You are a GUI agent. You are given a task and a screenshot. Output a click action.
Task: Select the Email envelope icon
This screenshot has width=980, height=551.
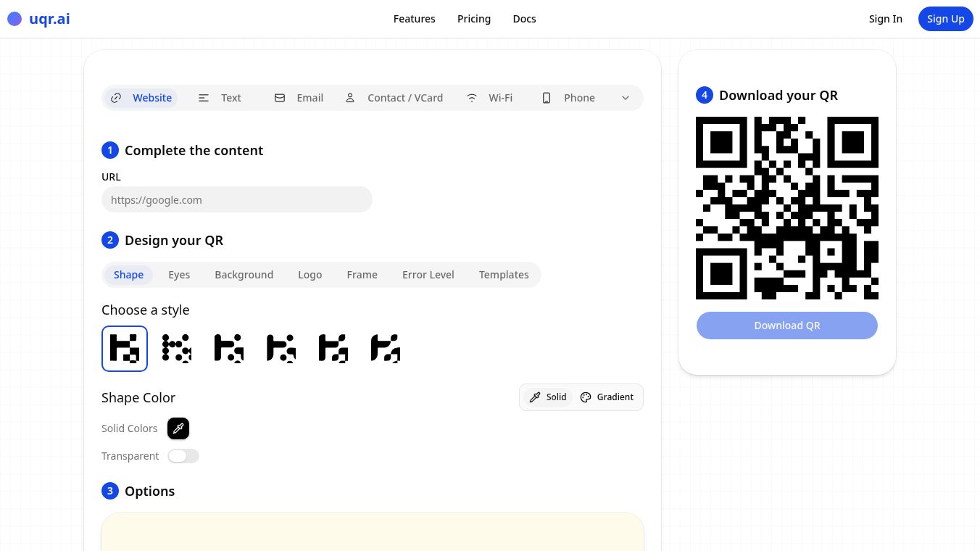(280, 98)
